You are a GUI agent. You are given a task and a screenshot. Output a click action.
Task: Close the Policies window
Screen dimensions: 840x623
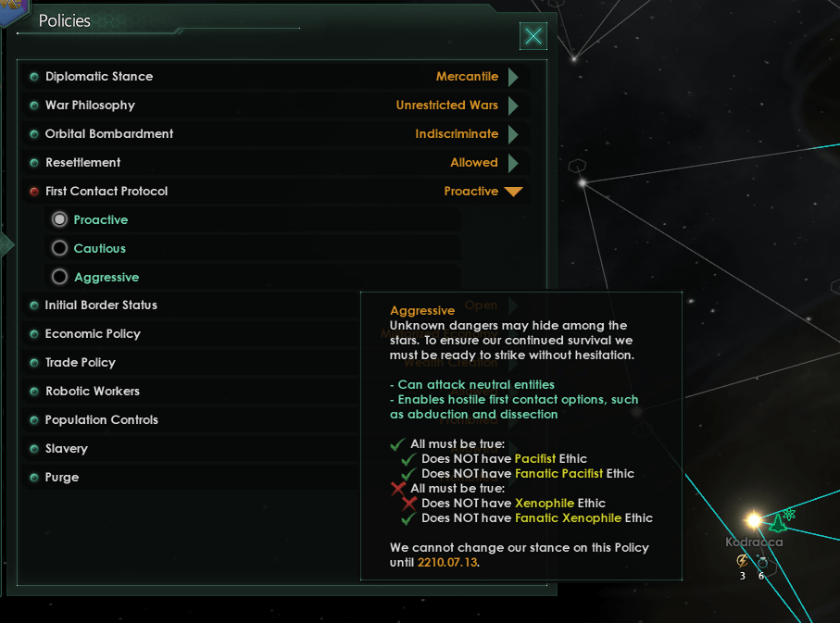click(x=533, y=36)
